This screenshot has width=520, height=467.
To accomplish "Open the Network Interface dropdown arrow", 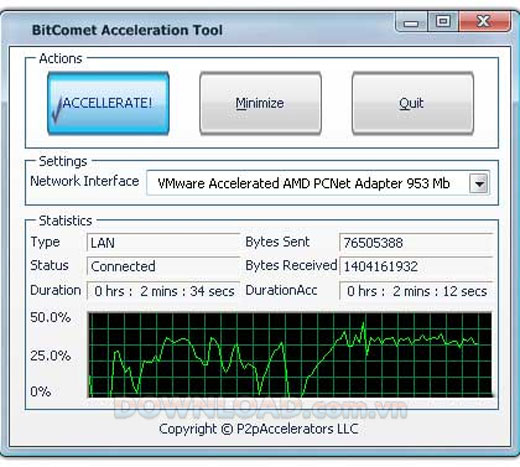I will [479, 183].
